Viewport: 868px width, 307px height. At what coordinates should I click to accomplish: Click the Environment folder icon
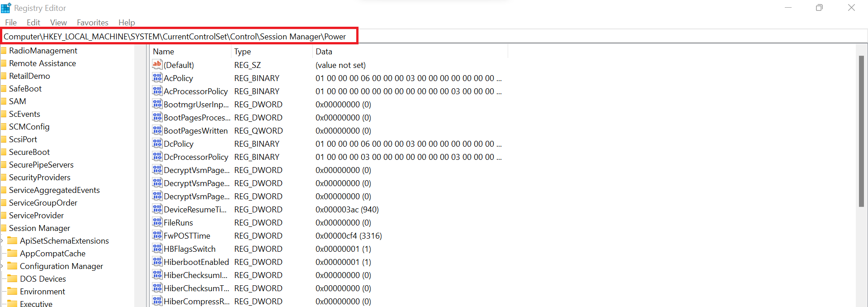12,291
